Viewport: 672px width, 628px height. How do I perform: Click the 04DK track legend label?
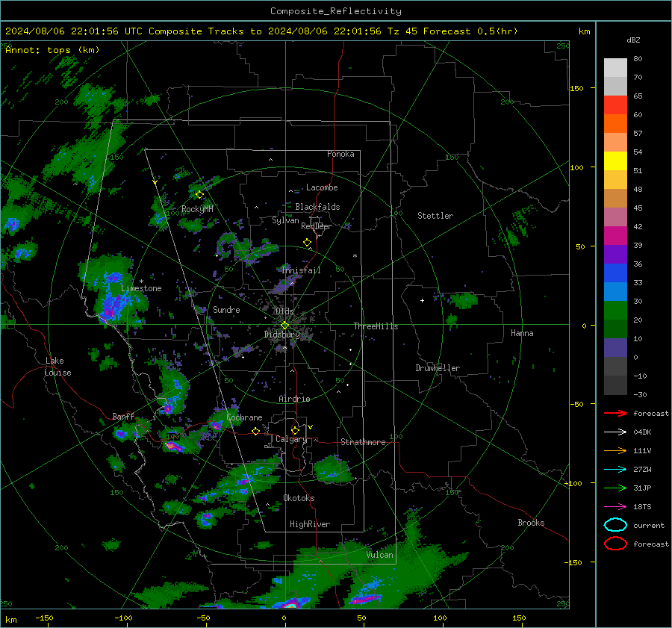[x=642, y=432]
